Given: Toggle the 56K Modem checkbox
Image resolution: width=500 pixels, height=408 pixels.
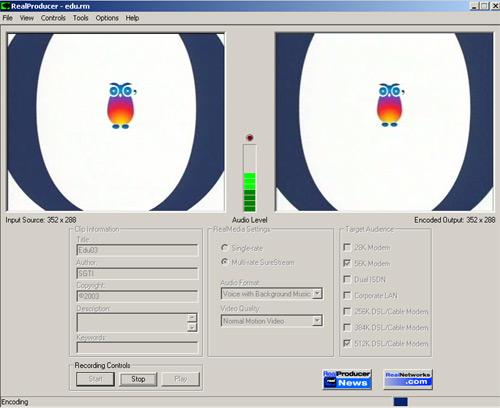Looking at the screenshot, I should point(347,263).
